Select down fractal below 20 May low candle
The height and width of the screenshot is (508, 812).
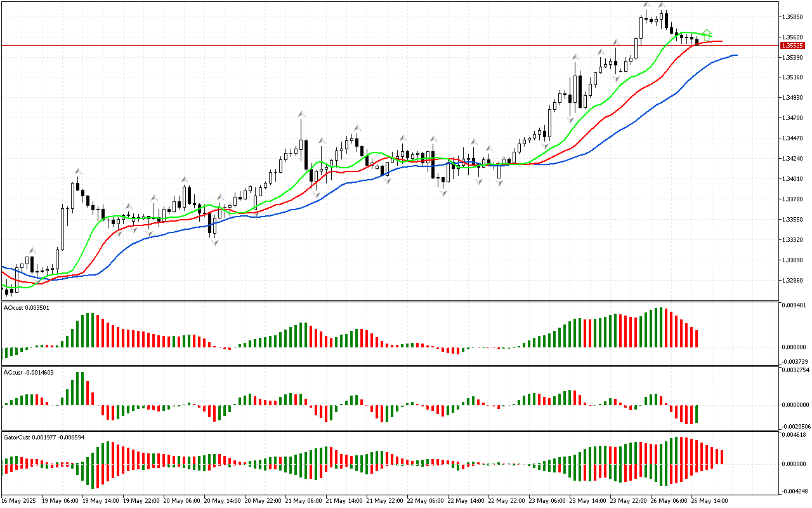pyautogui.click(x=214, y=243)
